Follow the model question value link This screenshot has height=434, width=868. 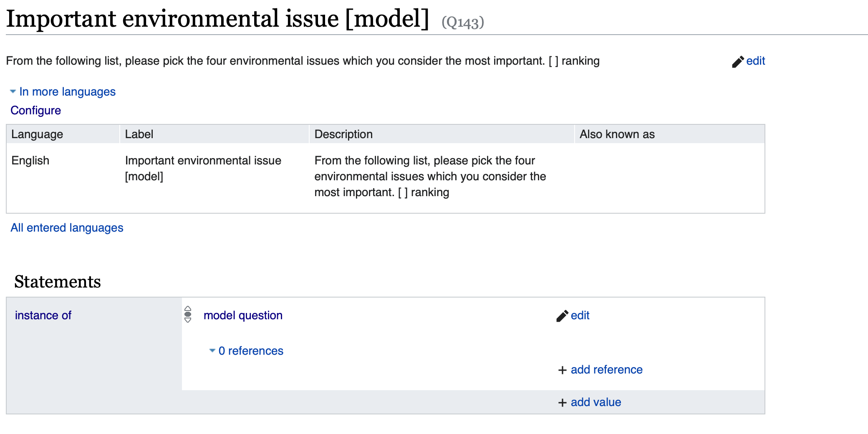pos(243,315)
